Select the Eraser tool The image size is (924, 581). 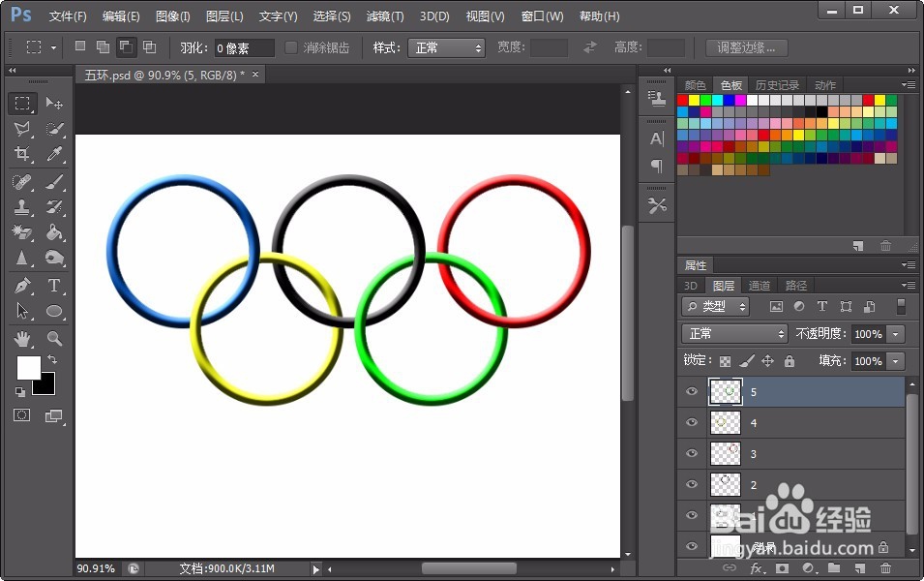point(22,232)
